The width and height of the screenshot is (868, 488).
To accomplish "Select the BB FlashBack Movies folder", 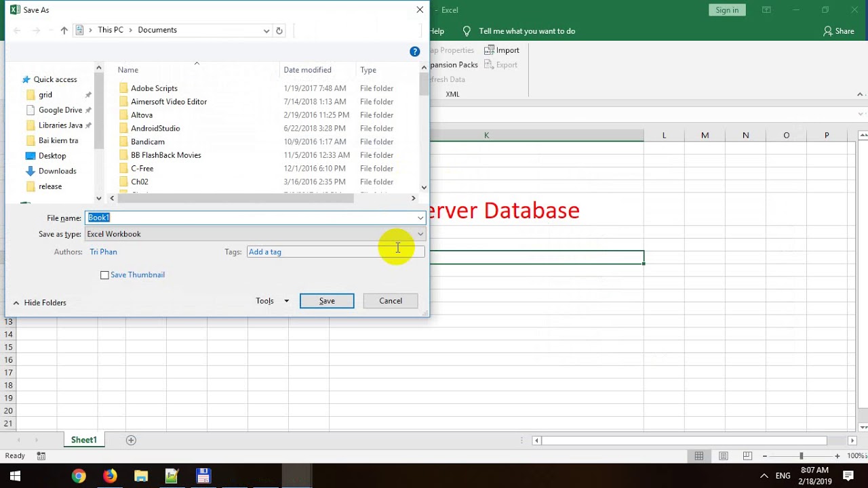I will [x=166, y=155].
